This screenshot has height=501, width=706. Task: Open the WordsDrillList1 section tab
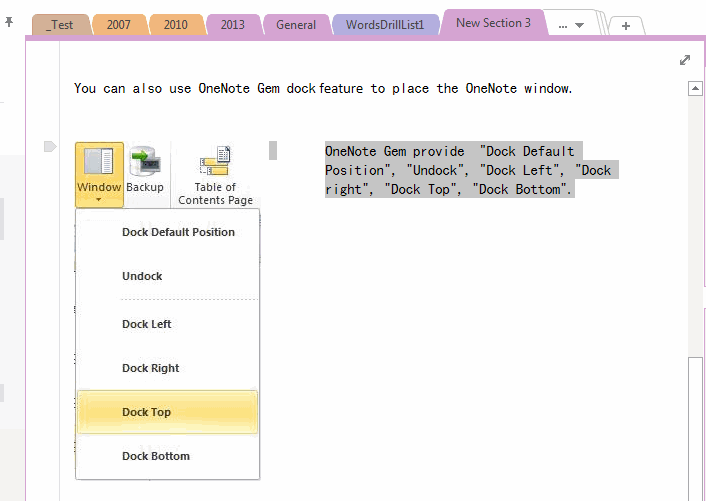385,25
